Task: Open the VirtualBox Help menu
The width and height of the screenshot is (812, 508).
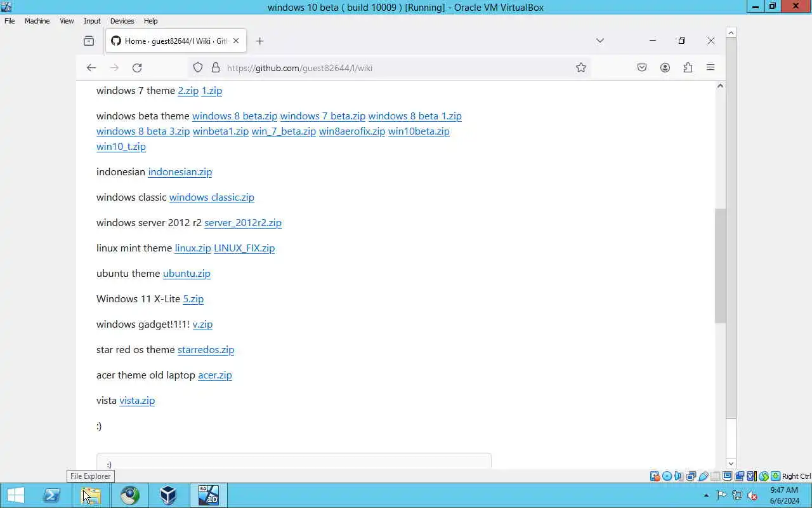Action: tap(150, 21)
